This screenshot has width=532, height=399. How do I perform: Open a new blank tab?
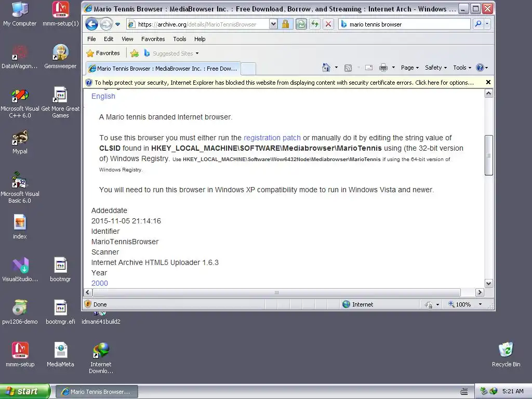(x=248, y=69)
